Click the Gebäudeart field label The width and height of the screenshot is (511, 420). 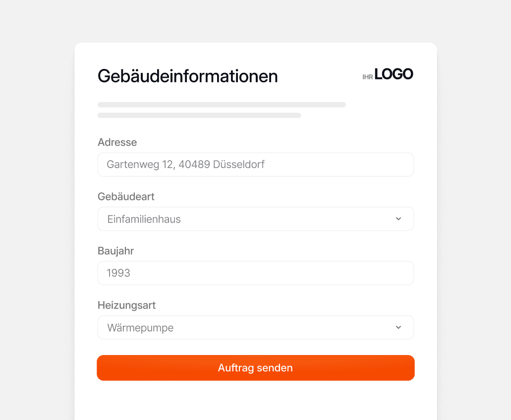point(126,197)
